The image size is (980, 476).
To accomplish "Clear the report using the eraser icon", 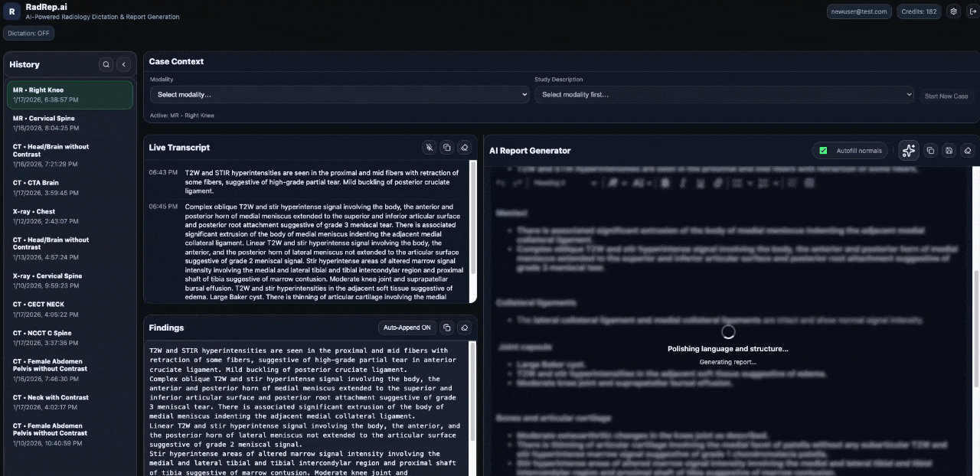I will 967,150.
